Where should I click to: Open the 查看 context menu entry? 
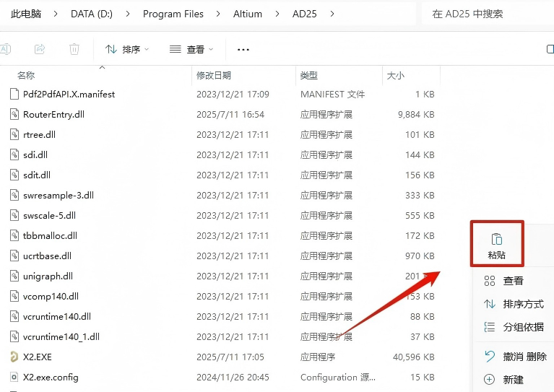pyautogui.click(x=514, y=281)
